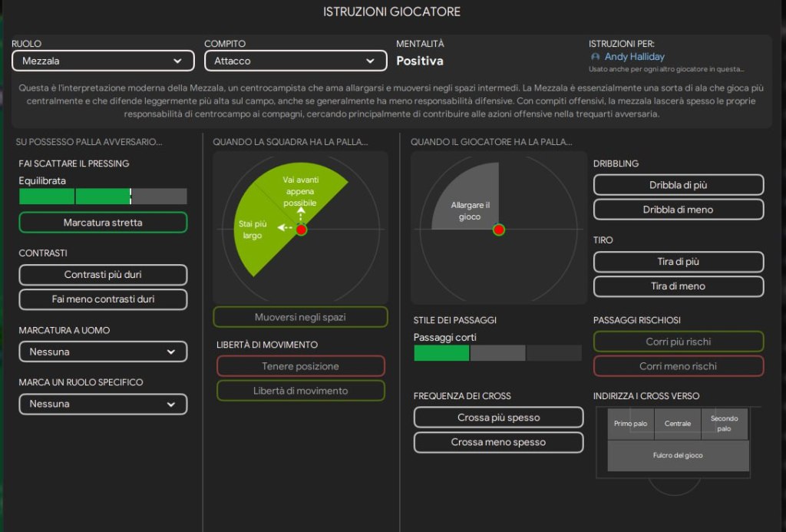Open the Ruolo dropdown showing Mezzala
The height and width of the screenshot is (532, 786).
[103, 61]
